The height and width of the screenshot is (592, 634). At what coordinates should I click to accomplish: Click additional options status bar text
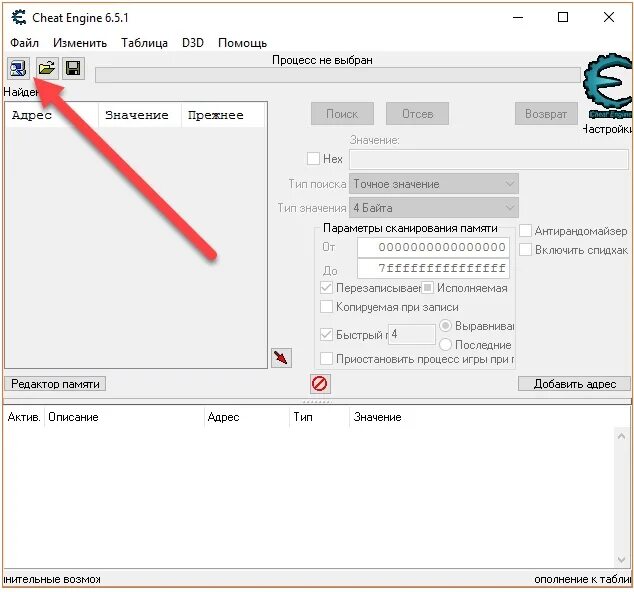point(52,579)
